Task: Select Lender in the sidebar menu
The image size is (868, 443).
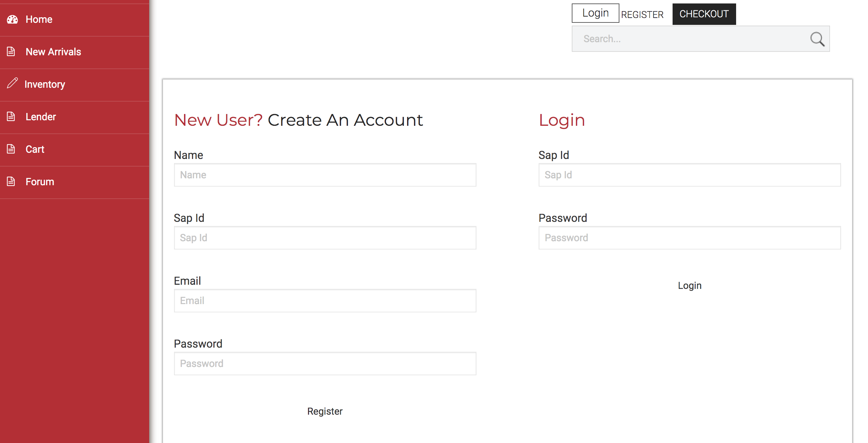Action: pyautogui.click(x=75, y=117)
